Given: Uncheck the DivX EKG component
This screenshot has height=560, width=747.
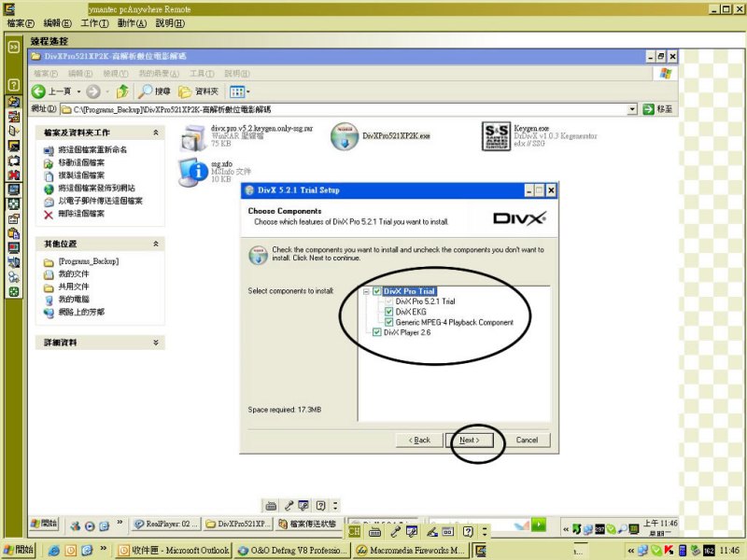Looking at the screenshot, I should [388, 312].
